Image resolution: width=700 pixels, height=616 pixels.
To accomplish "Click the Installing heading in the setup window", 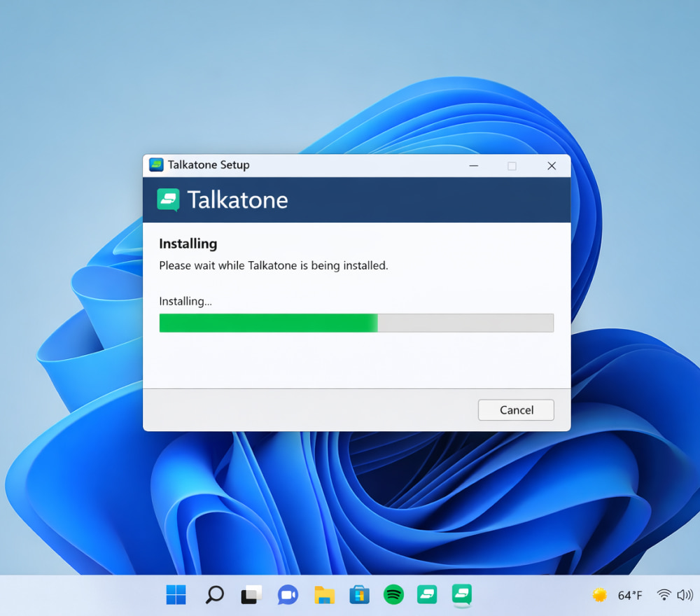I will click(x=188, y=244).
